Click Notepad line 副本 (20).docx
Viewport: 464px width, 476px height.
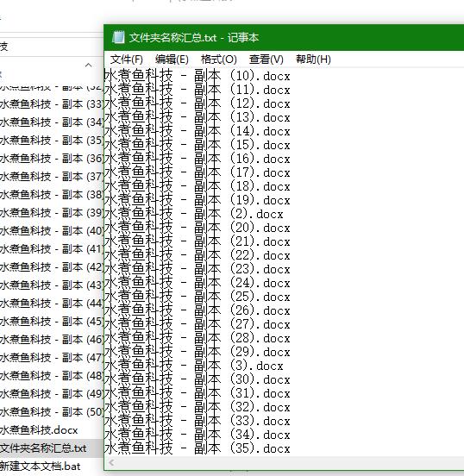[198, 228]
